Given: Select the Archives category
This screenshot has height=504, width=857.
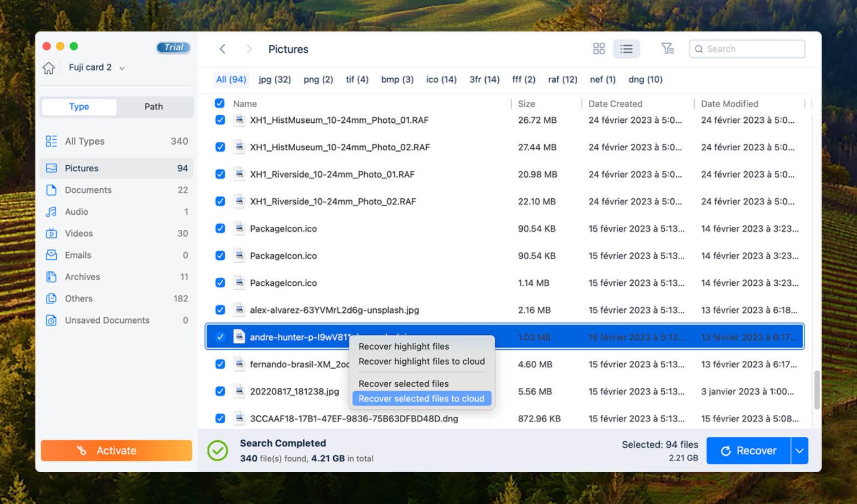Looking at the screenshot, I should point(82,277).
